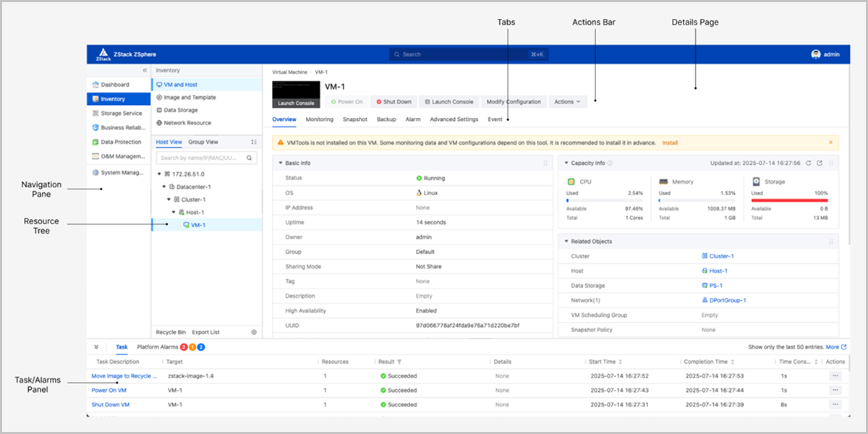Click the Install link in warning banner
Image resolution: width=868 pixels, height=434 pixels.
point(670,142)
